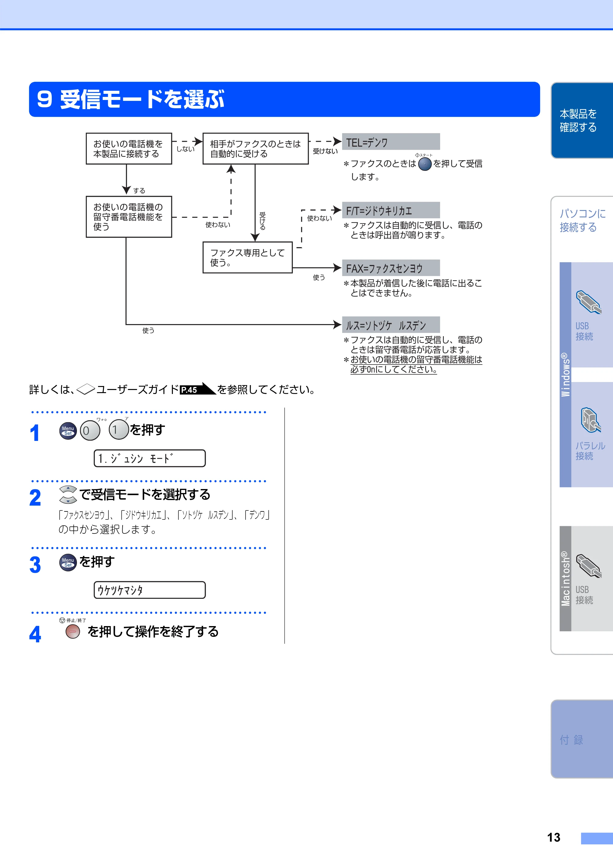
Task: Click the ファクス専用として使う flowchart box
Action: tap(248, 258)
